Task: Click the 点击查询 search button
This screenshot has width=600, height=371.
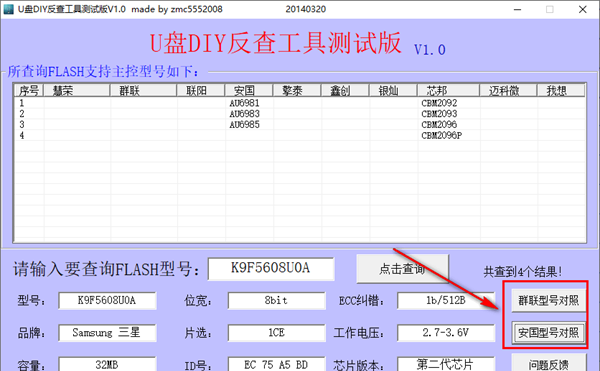Action: click(x=402, y=269)
